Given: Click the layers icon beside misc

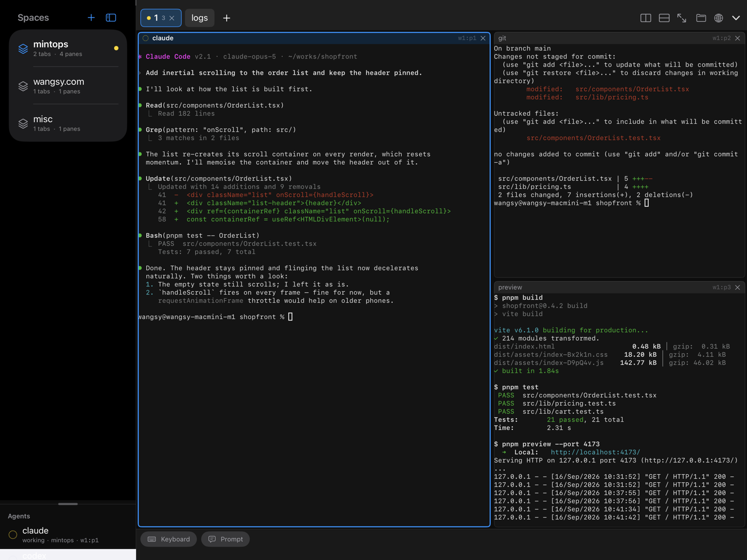Looking at the screenshot, I should click(x=23, y=123).
